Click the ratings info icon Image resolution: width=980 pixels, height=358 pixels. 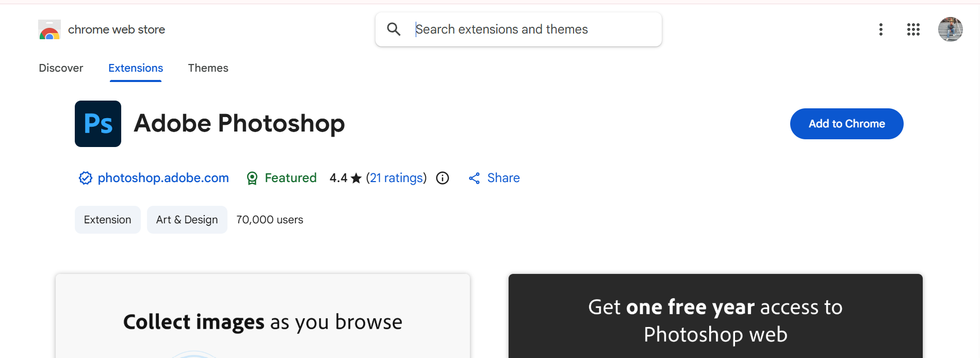pos(443,178)
